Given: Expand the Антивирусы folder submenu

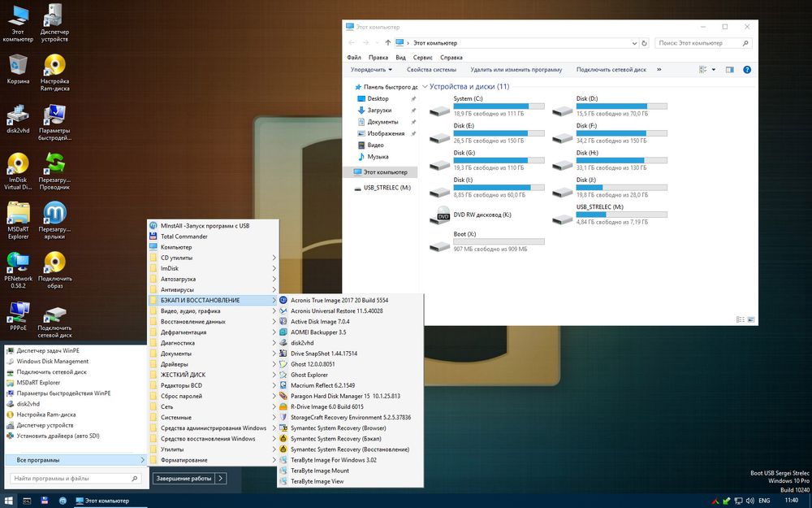Looking at the screenshot, I should (x=177, y=289).
